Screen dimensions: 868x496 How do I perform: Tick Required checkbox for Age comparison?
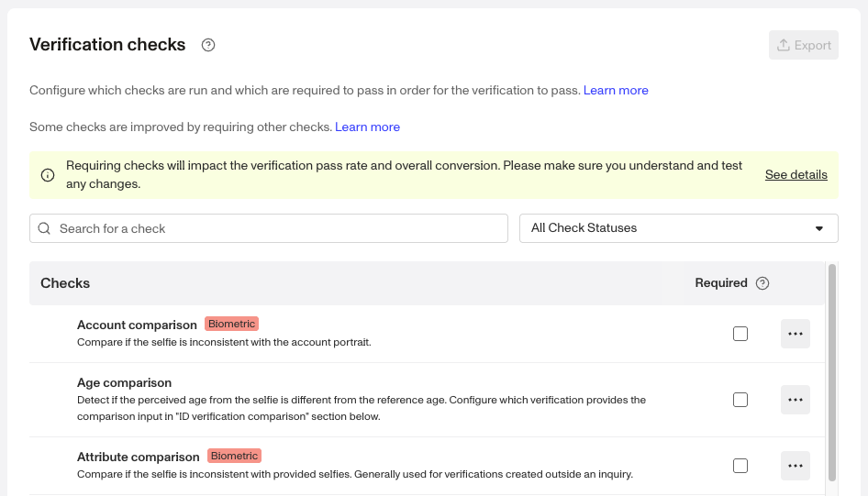pos(740,400)
